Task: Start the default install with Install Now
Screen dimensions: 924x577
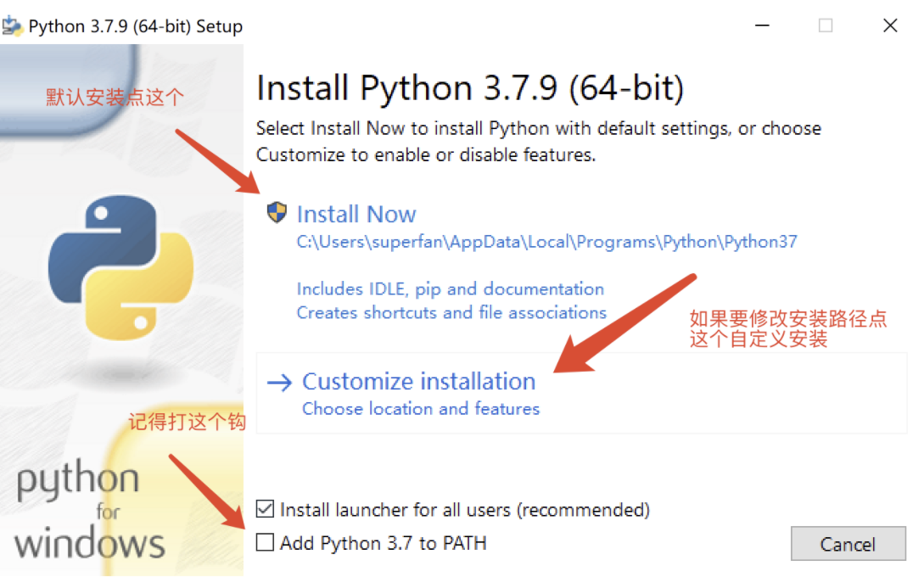Action: [356, 214]
